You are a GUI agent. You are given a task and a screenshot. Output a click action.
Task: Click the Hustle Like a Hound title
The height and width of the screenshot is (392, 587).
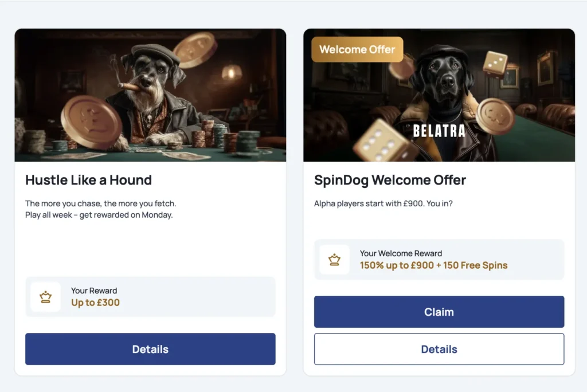88,180
